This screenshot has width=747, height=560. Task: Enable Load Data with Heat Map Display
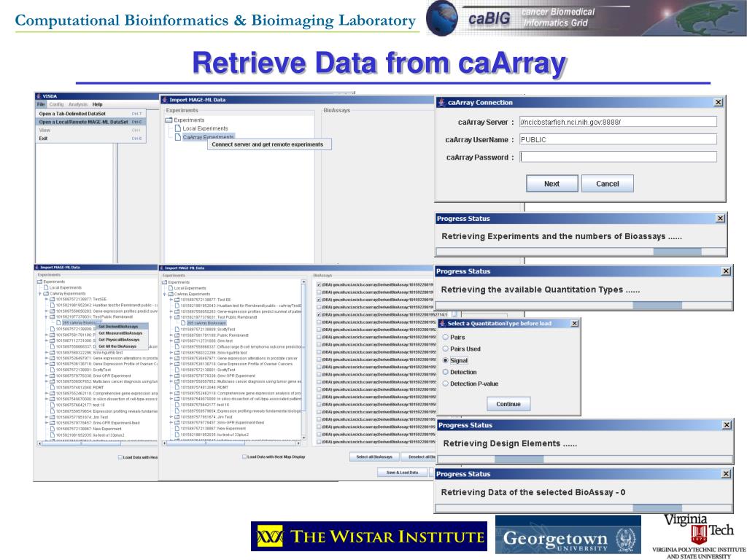(244, 456)
